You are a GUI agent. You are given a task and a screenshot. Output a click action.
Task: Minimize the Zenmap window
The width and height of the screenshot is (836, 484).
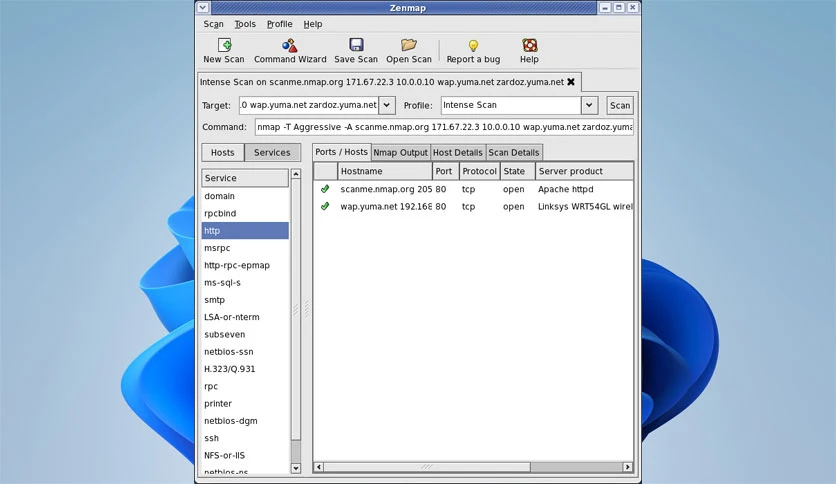click(x=605, y=7)
